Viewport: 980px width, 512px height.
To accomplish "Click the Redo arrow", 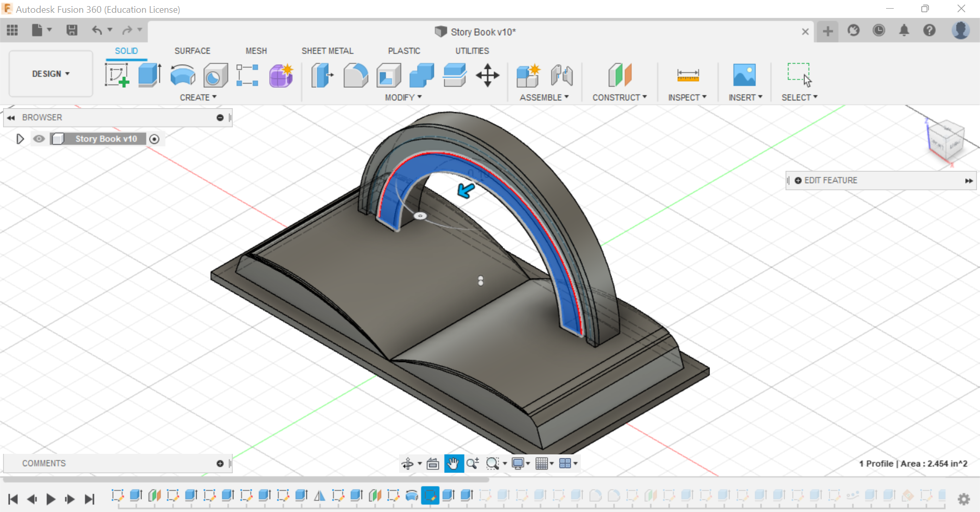I will (x=127, y=31).
